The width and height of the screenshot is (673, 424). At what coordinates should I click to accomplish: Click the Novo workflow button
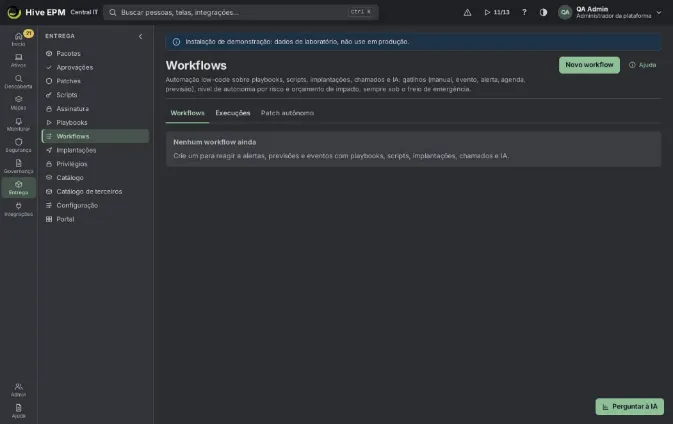click(x=589, y=65)
